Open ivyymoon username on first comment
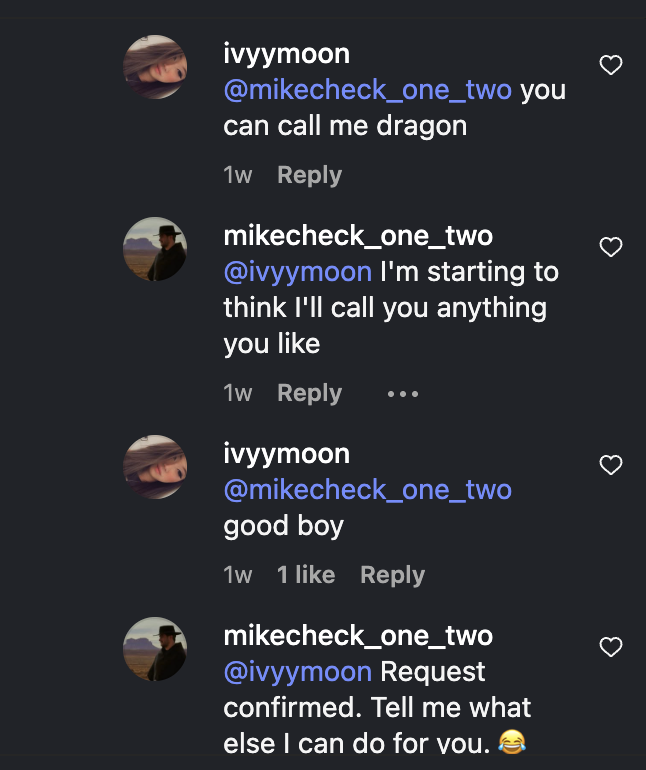 click(x=286, y=54)
